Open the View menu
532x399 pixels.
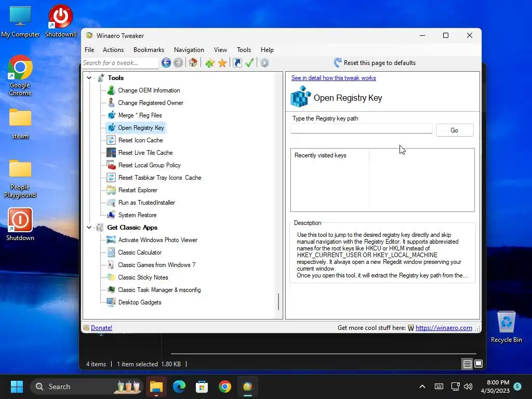tap(220, 50)
